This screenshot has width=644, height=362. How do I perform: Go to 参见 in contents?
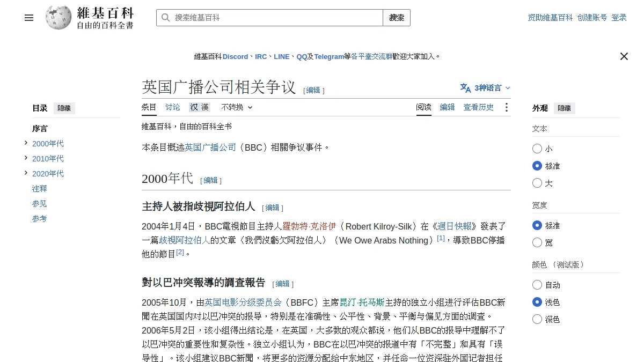click(x=40, y=204)
